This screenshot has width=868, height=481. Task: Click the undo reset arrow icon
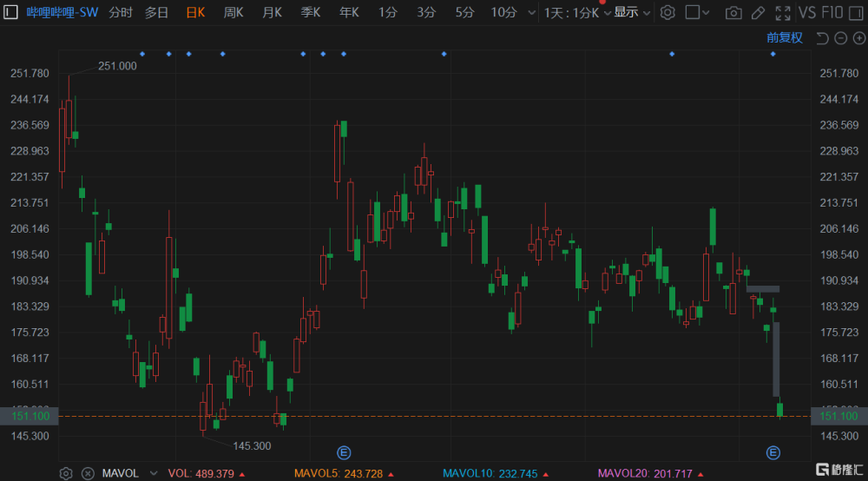pyautogui.click(x=823, y=38)
